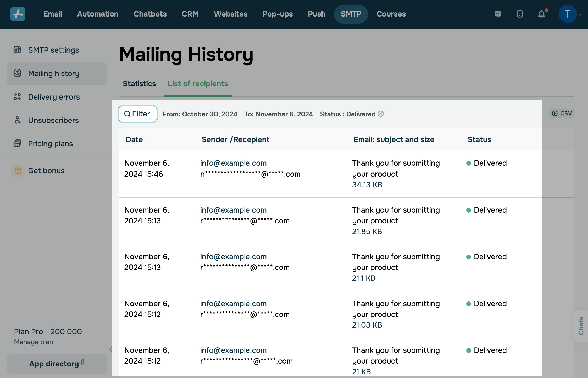Open the SMTP settings sidebar item
The height and width of the screenshot is (378, 588).
point(53,50)
